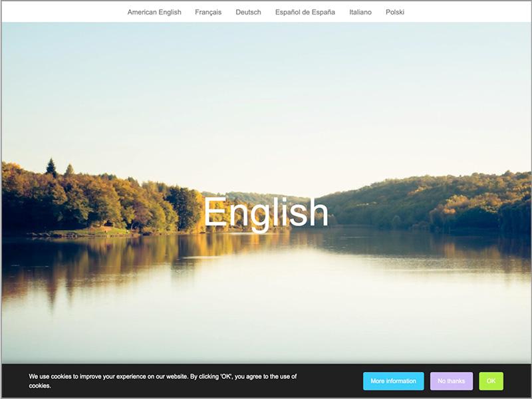Accept cookies with the green OK button
This screenshot has height=399, width=532.
point(491,381)
